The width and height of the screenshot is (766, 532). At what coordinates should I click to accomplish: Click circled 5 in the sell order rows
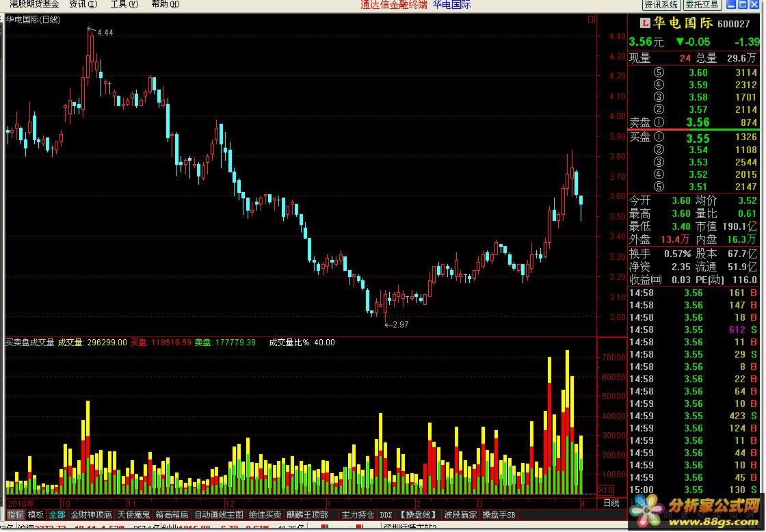(x=659, y=72)
